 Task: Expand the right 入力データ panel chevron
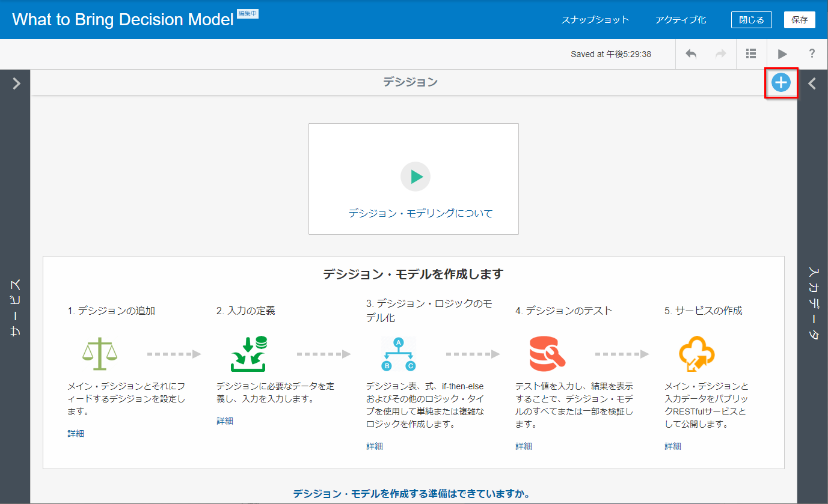click(x=812, y=83)
